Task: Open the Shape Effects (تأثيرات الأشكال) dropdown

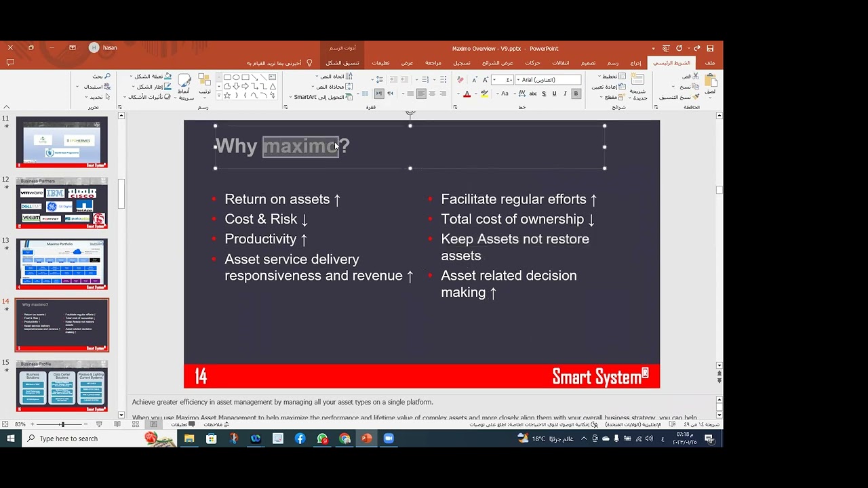Action: click(148, 97)
